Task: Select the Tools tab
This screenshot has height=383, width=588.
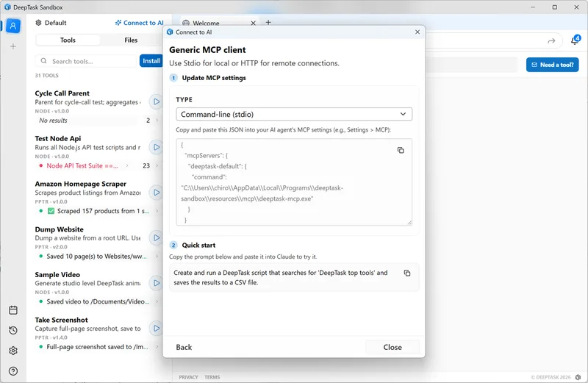Action: [x=68, y=40]
